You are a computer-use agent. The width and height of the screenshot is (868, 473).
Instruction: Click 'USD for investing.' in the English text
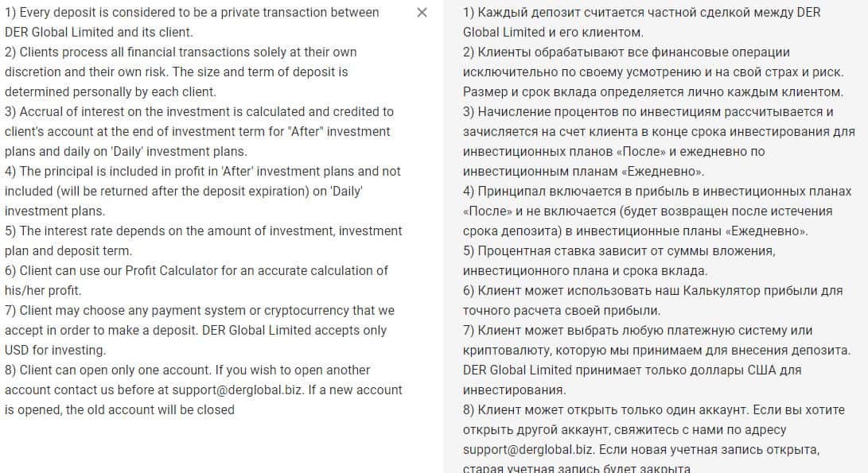[x=56, y=351]
